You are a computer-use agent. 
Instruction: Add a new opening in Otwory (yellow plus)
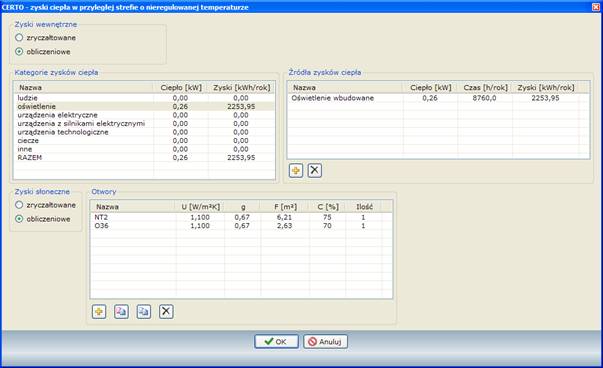pos(99,311)
